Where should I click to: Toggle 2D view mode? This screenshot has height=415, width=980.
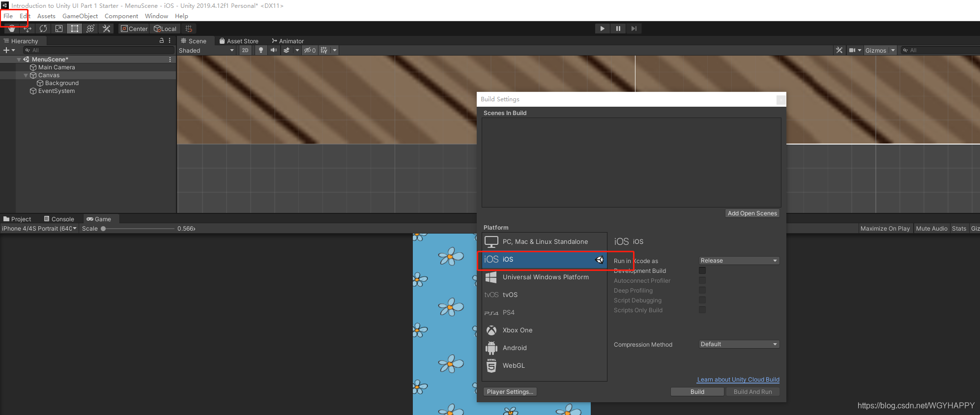click(245, 50)
